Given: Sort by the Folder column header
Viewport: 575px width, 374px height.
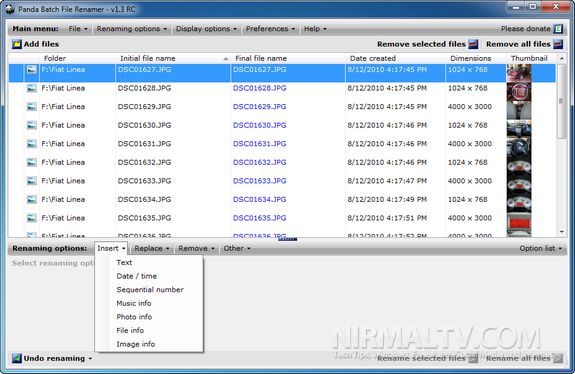Looking at the screenshot, I should click(x=77, y=58).
